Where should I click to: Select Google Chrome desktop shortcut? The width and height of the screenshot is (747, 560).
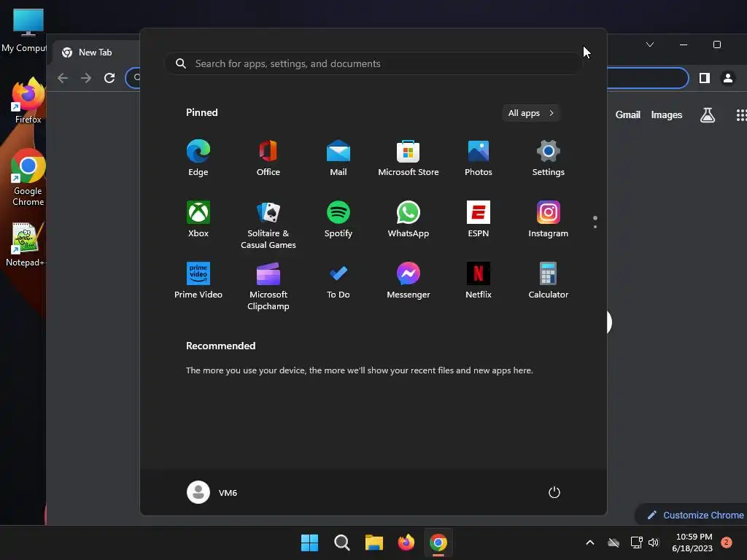(x=28, y=178)
